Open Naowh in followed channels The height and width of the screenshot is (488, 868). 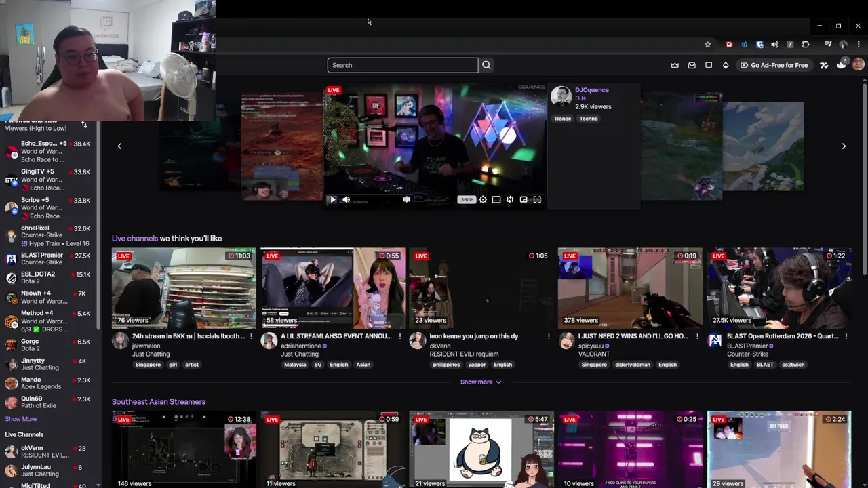click(49, 298)
